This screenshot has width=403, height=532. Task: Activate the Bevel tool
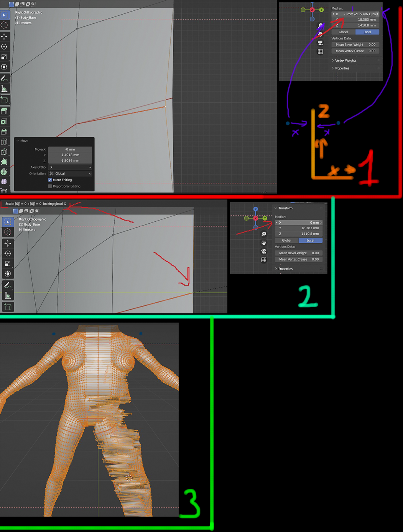pos(4,132)
